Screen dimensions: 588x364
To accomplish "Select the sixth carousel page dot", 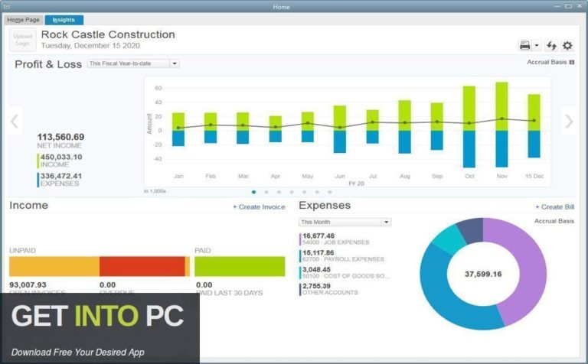I will pos(317,192).
